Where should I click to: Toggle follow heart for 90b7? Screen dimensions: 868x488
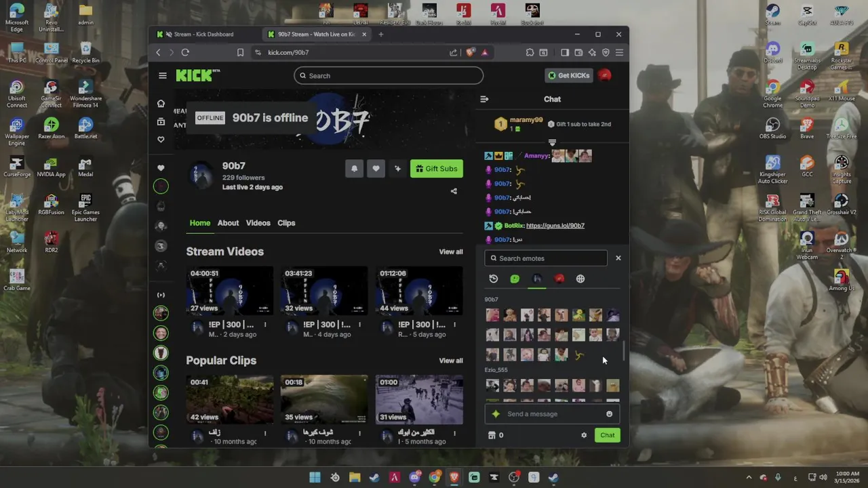[376, 169]
